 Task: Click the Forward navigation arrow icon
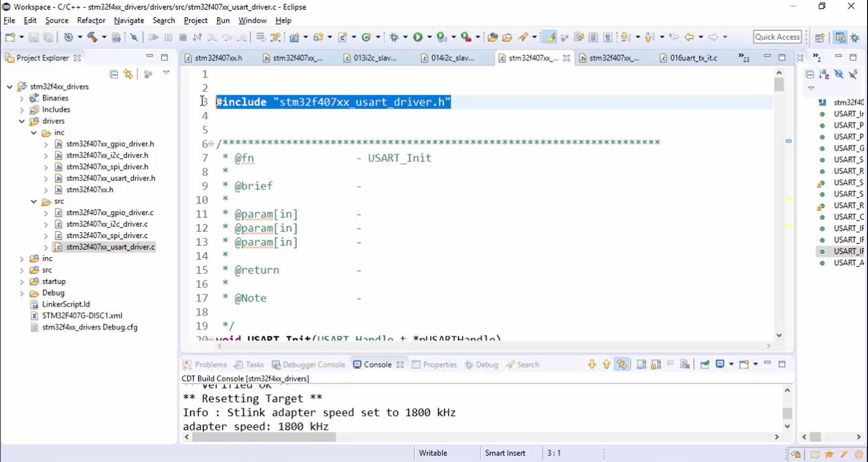tap(713, 37)
